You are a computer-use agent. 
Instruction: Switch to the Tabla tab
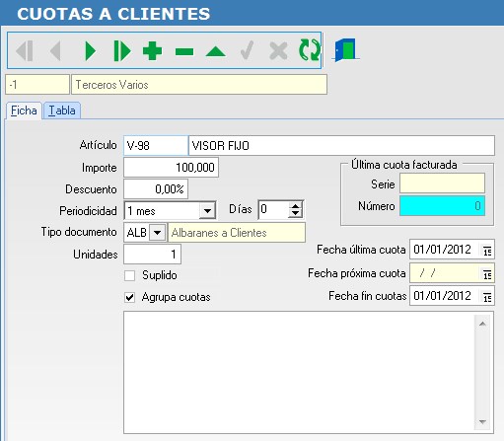point(62,110)
